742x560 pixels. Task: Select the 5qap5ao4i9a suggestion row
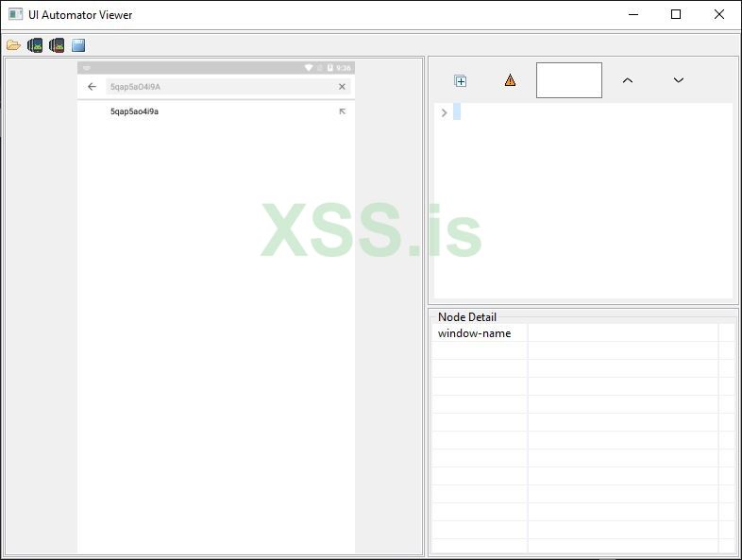pos(216,111)
